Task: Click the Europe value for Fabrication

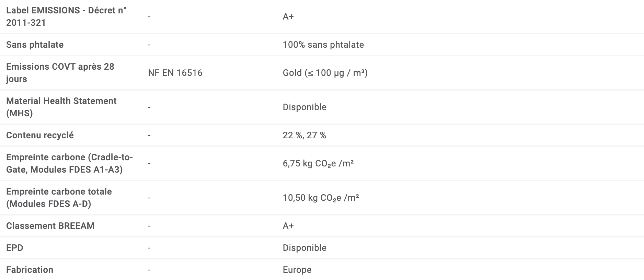Action: click(297, 270)
